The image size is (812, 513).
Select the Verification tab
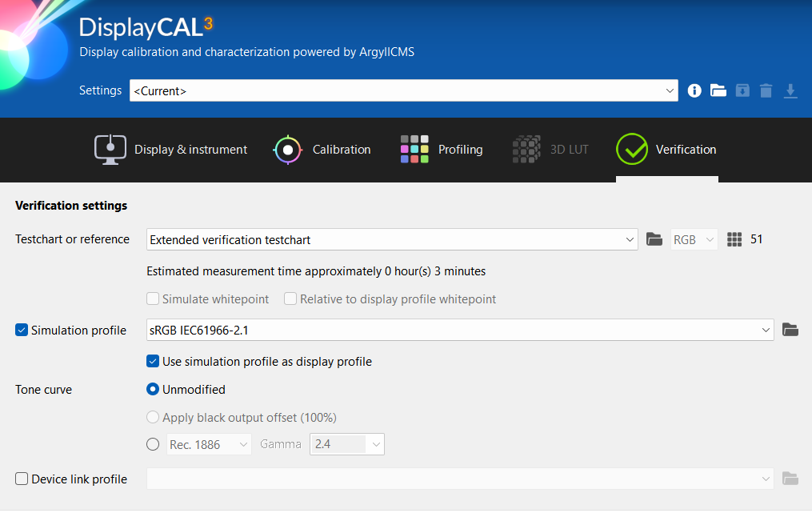pos(666,150)
